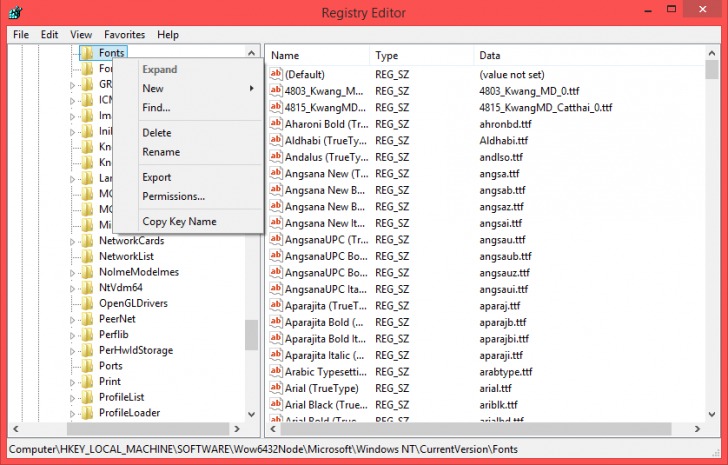Click the string icon of Arial Black value

[x=276, y=405]
